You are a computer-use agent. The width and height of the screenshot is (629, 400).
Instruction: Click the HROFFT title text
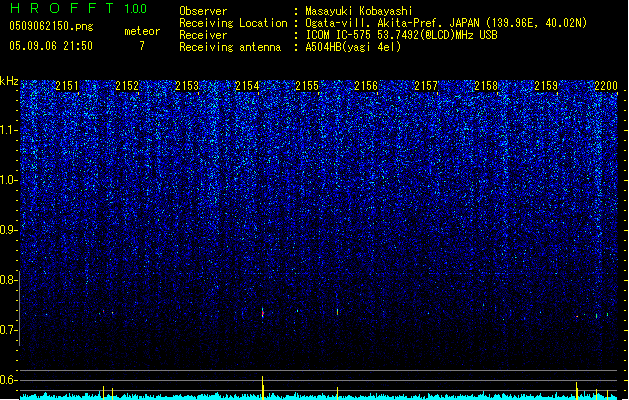(62, 8)
